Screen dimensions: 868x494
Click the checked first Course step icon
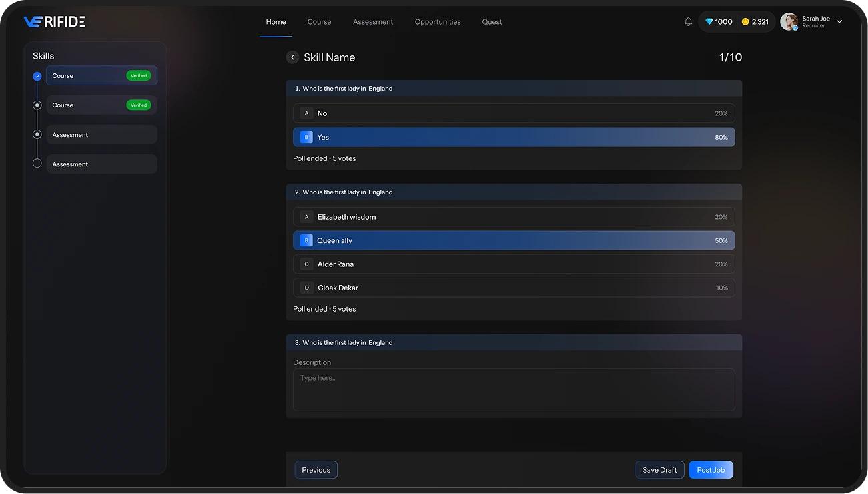click(x=37, y=76)
